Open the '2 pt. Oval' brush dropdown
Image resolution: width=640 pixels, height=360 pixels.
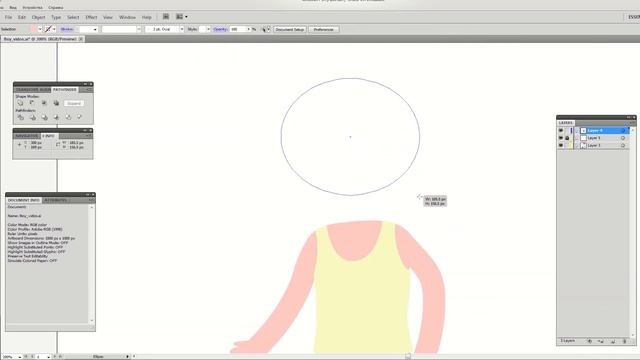coord(182,29)
